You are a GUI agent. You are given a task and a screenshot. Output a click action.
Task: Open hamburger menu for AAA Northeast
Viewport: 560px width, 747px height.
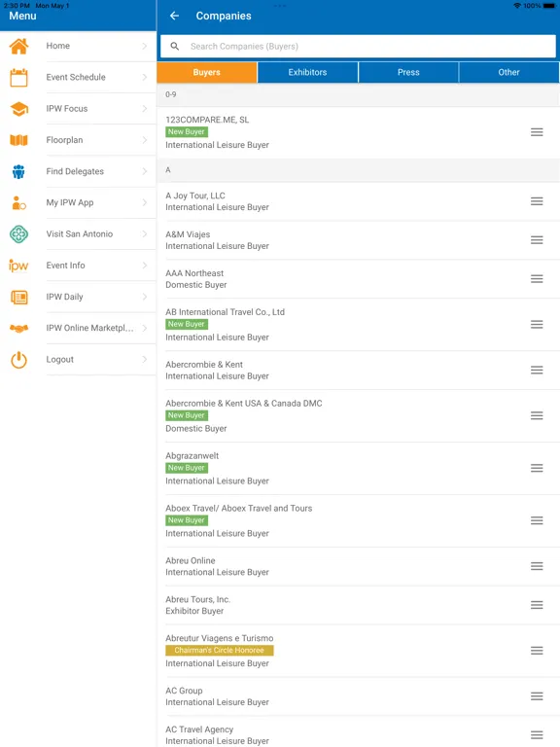[x=537, y=279]
